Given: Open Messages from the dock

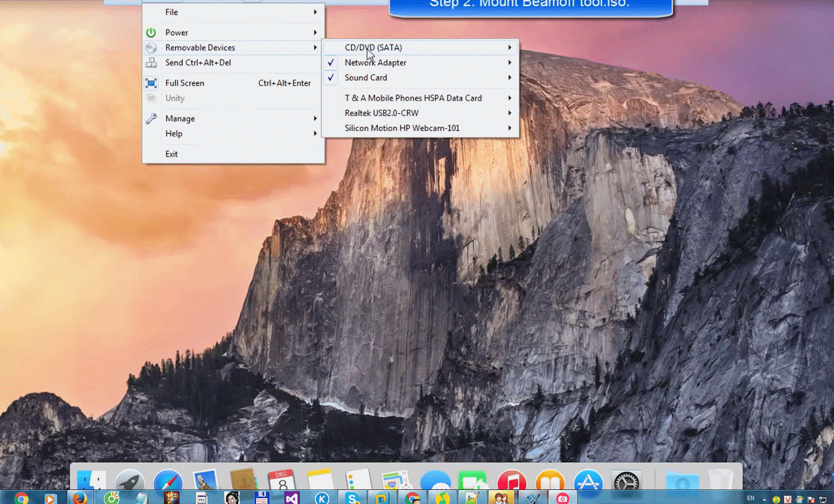Looking at the screenshot, I should point(435,481).
